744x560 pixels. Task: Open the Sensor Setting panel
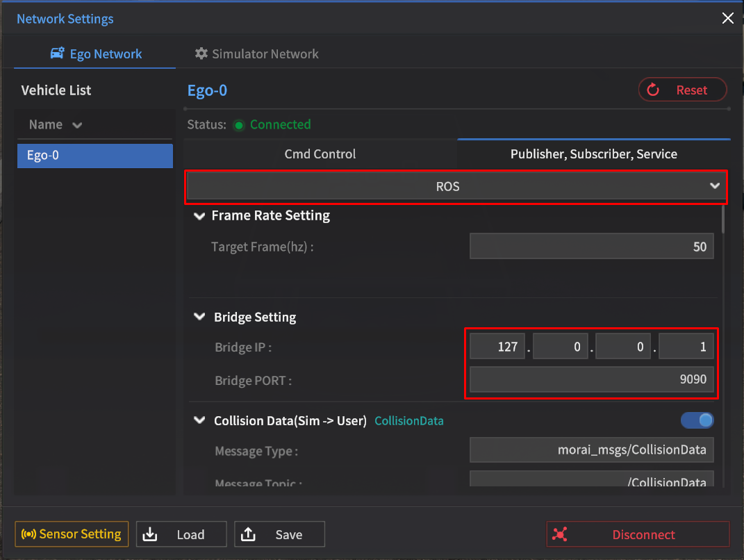click(x=72, y=534)
